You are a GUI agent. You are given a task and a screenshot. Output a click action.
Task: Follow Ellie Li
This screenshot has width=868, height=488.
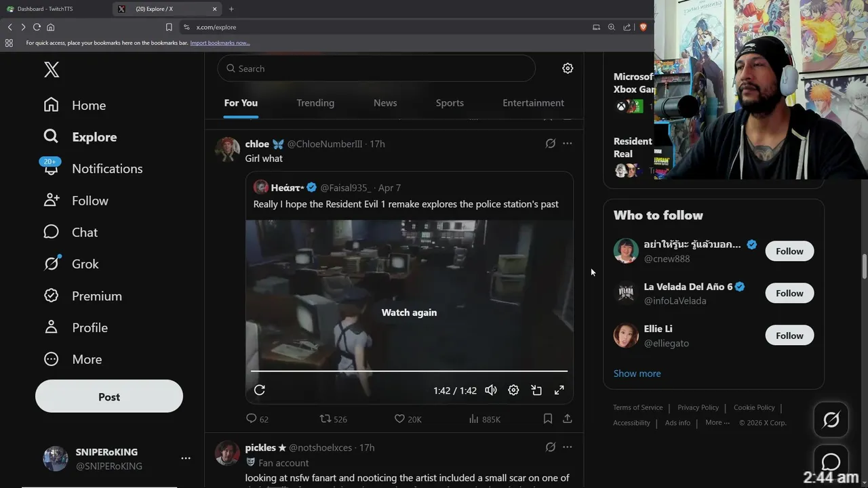pyautogui.click(x=789, y=335)
